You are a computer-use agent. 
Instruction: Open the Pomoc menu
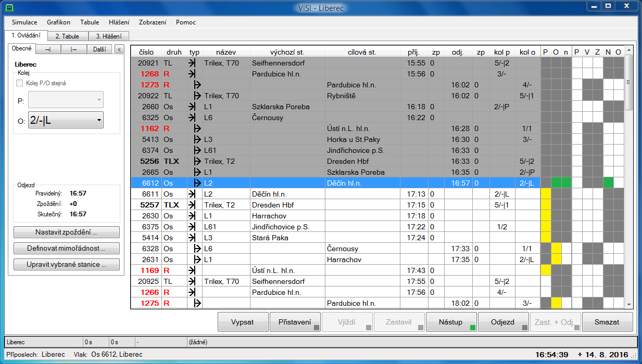186,22
